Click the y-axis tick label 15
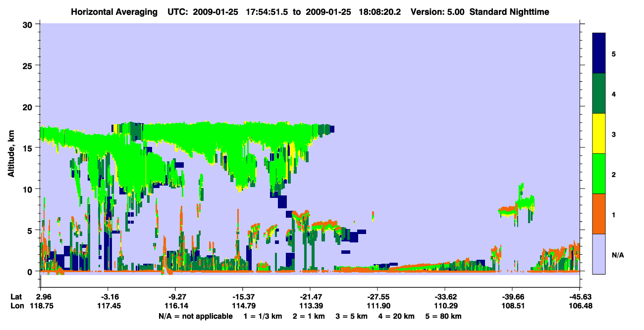Image resolution: width=644 pixels, height=330 pixels. pos(29,148)
